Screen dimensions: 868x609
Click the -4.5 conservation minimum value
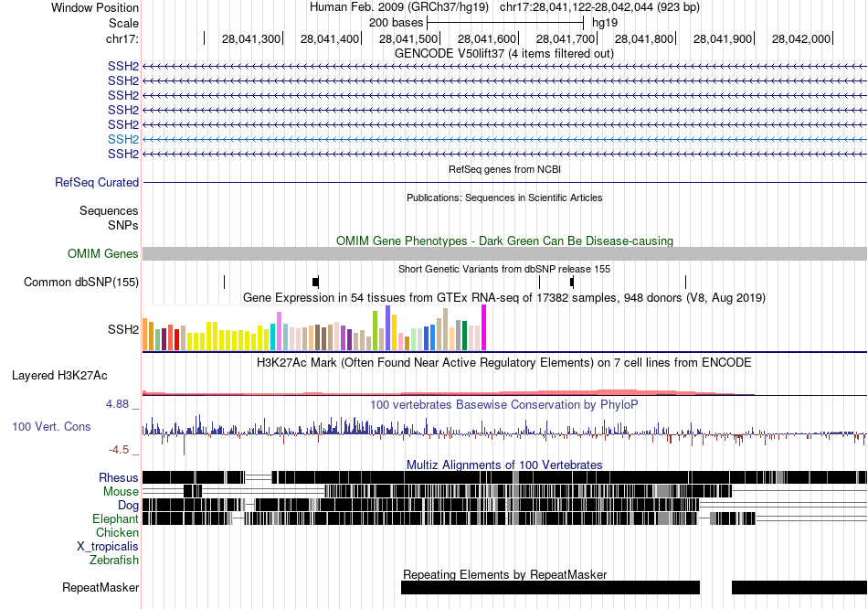point(119,449)
